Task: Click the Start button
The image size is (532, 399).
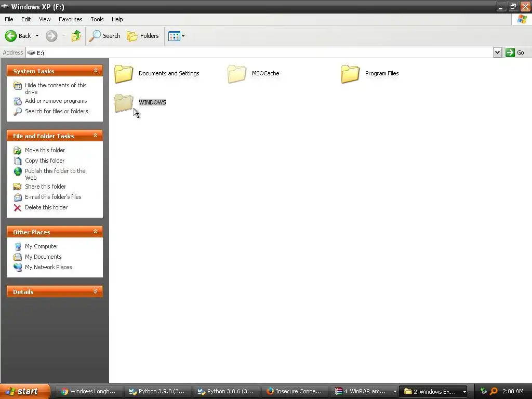Action: [x=25, y=391]
